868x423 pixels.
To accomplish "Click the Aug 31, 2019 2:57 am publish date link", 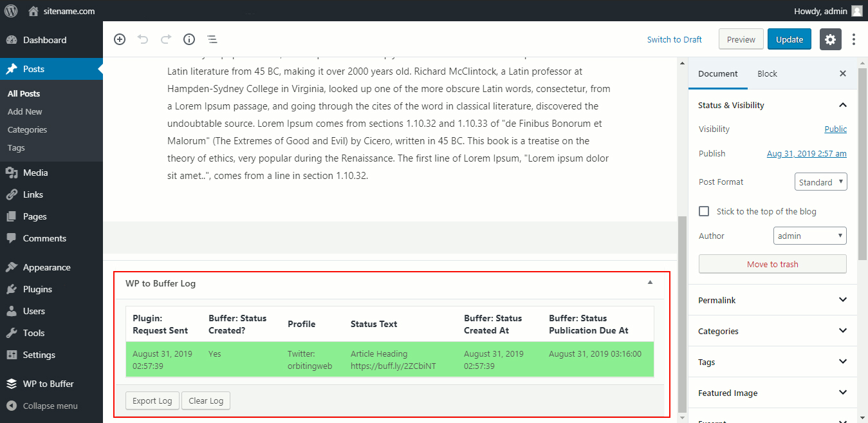I will tap(807, 153).
